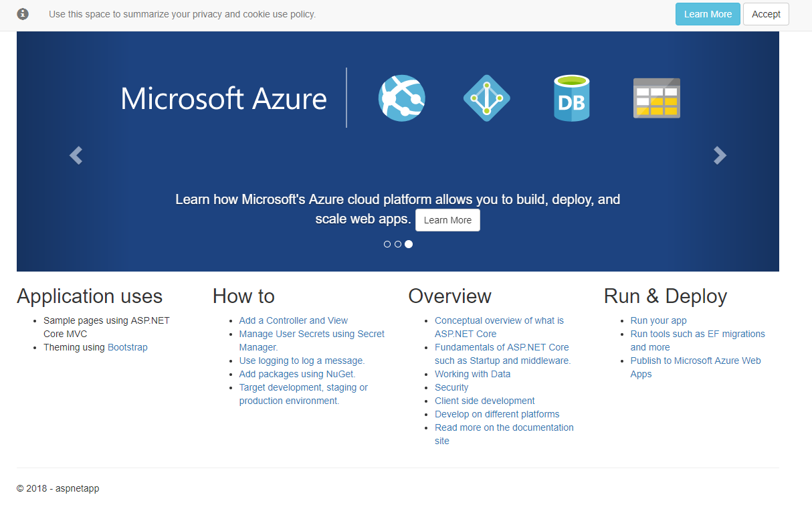
Task: Open Working with Data link
Action: coord(472,374)
